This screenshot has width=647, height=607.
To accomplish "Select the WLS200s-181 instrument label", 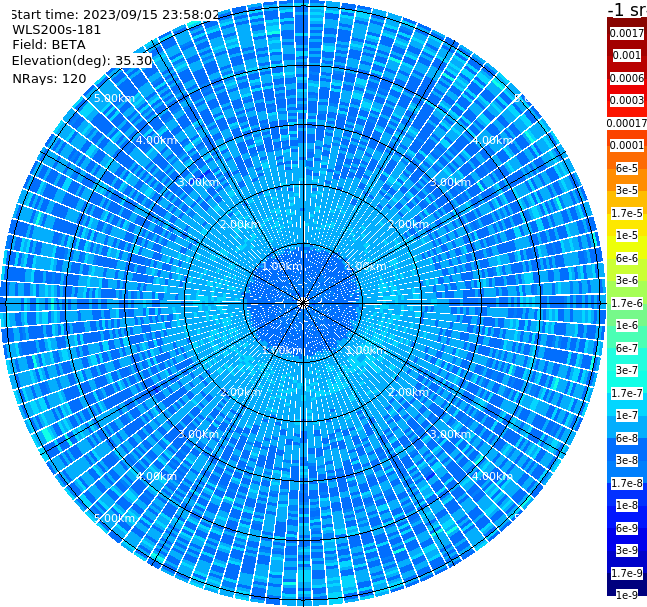I will tap(57, 30).
